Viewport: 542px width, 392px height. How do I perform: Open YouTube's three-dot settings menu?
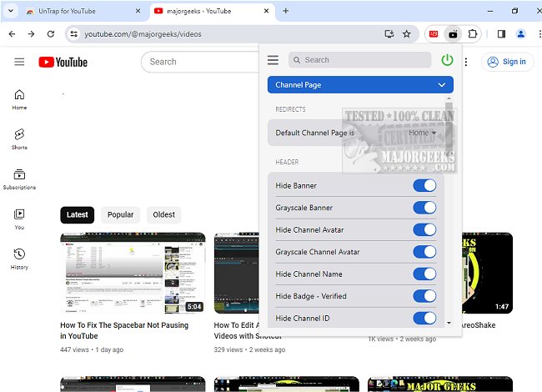pos(466,62)
